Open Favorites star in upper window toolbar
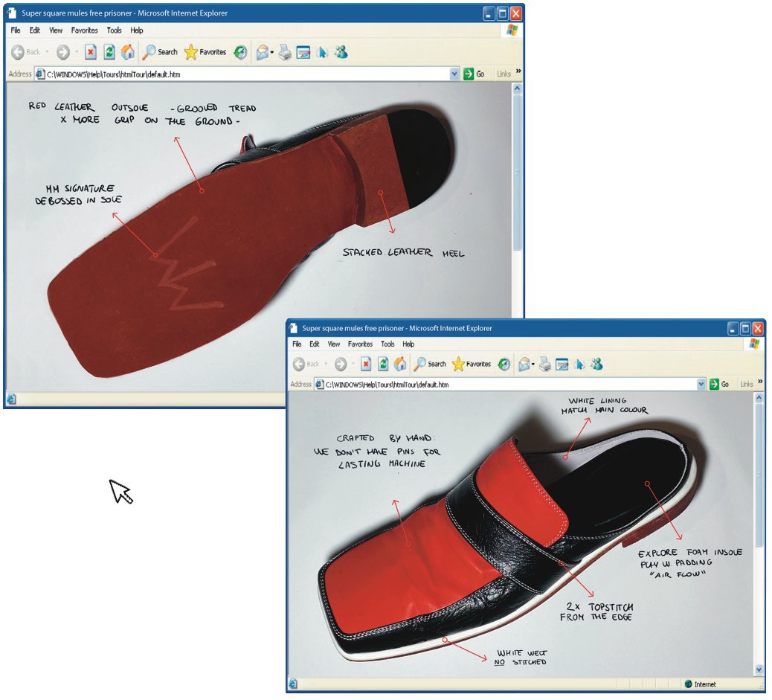Image resolution: width=772 pixels, height=700 pixels. click(205, 52)
